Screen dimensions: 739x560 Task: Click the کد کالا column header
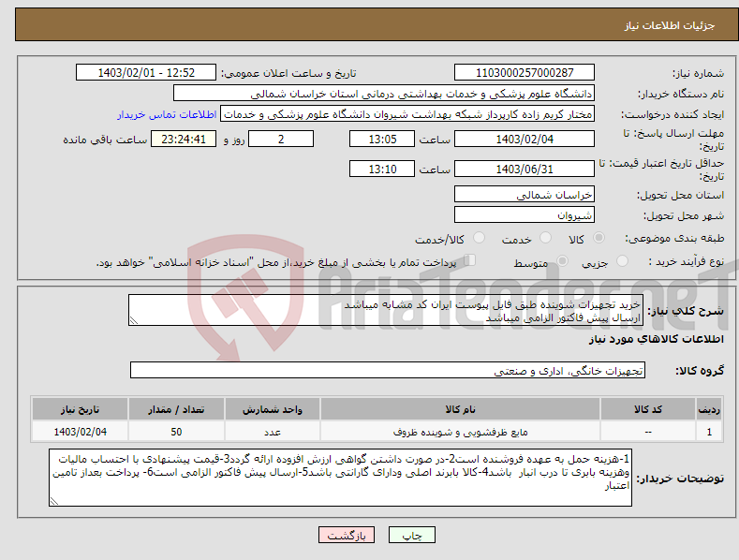click(648, 409)
